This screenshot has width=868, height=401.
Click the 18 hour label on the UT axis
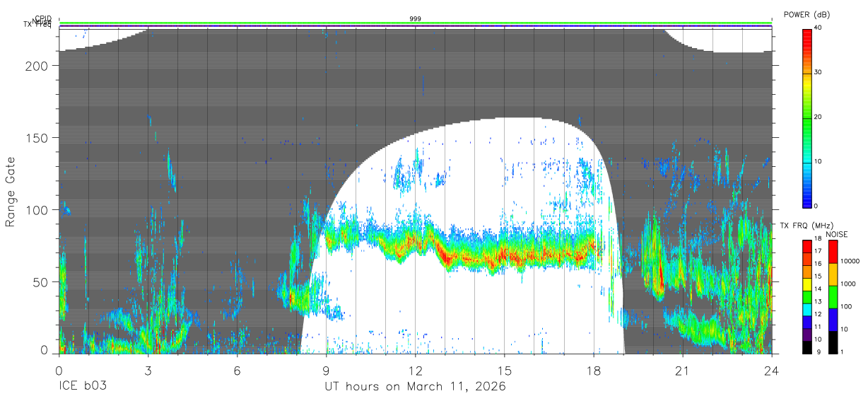(594, 371)
